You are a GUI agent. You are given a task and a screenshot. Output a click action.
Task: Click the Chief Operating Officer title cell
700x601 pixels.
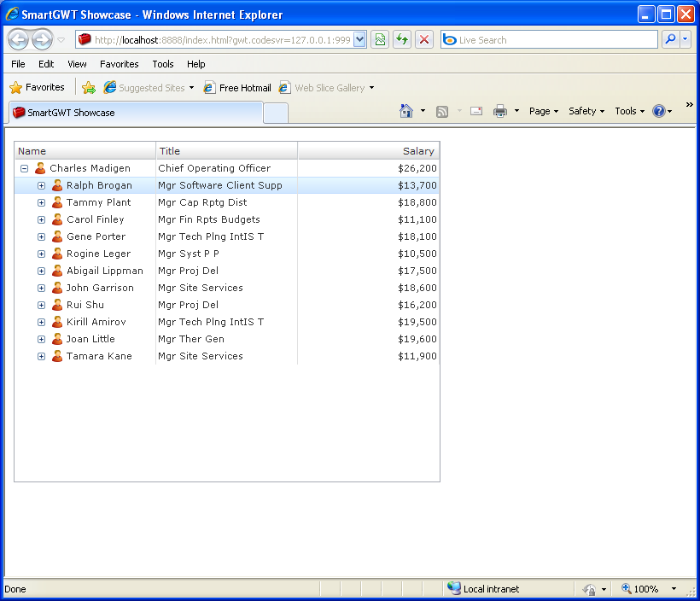226,168
